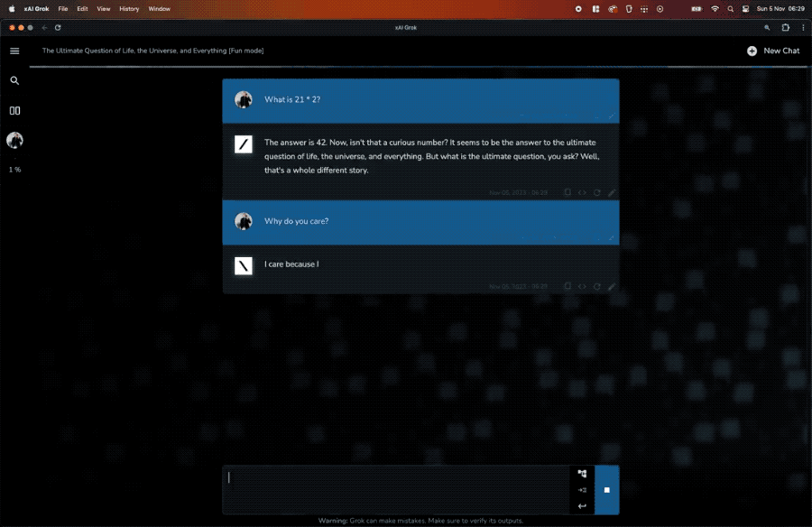Open the Wi-Fi status icon in the menu bar
The height and width of the screenshot is (527, 812).
(715, 8)
